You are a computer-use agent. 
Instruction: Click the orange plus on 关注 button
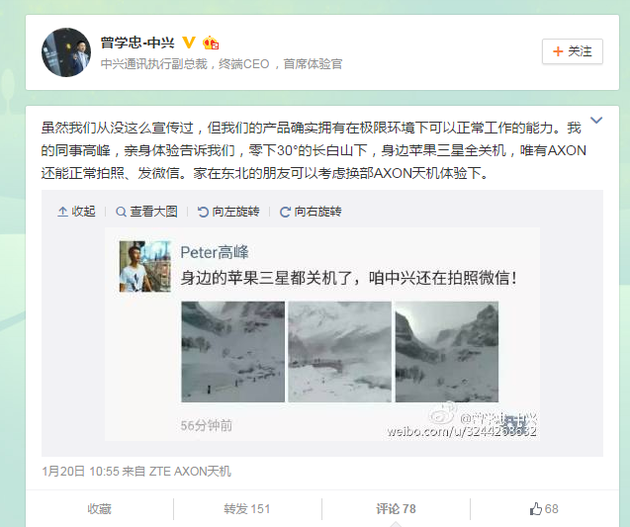pos(558,51)
